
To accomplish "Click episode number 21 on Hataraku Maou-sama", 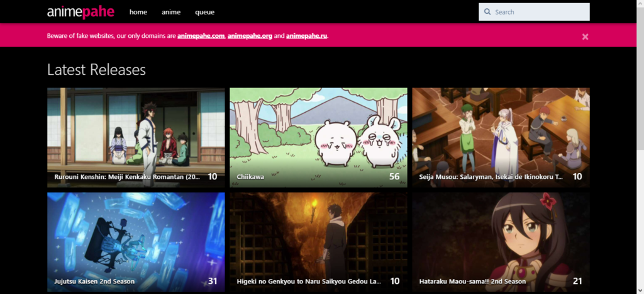I will [x=577, y=281].
